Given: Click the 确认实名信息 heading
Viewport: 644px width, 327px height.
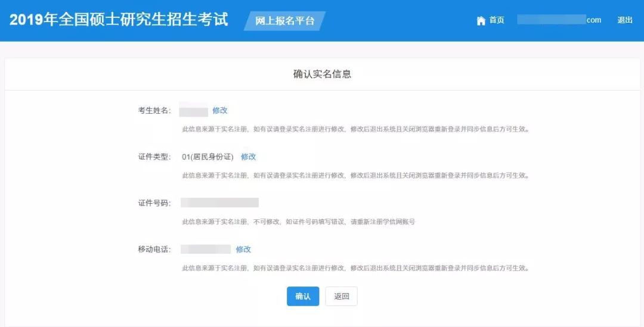Looking at the screenshot, I should 322,74.
